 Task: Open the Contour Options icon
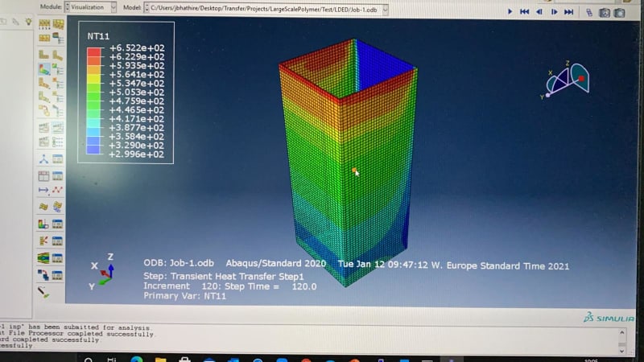[x=58, y=69]
